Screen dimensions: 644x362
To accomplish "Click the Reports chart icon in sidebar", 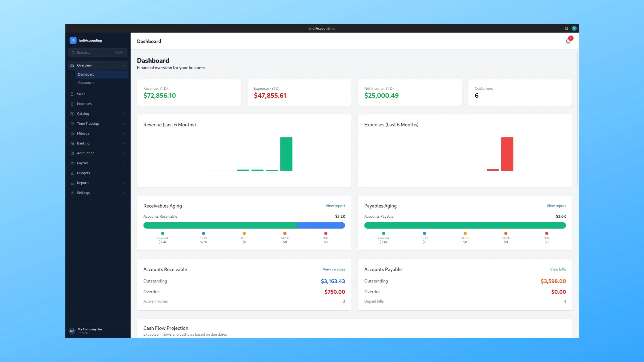I will coord(72,183).
